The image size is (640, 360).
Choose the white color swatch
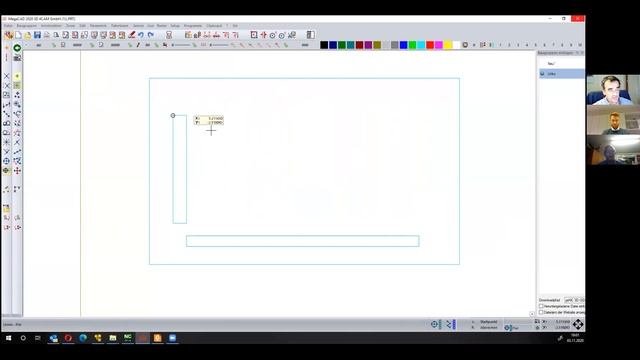tap(456, 45)
